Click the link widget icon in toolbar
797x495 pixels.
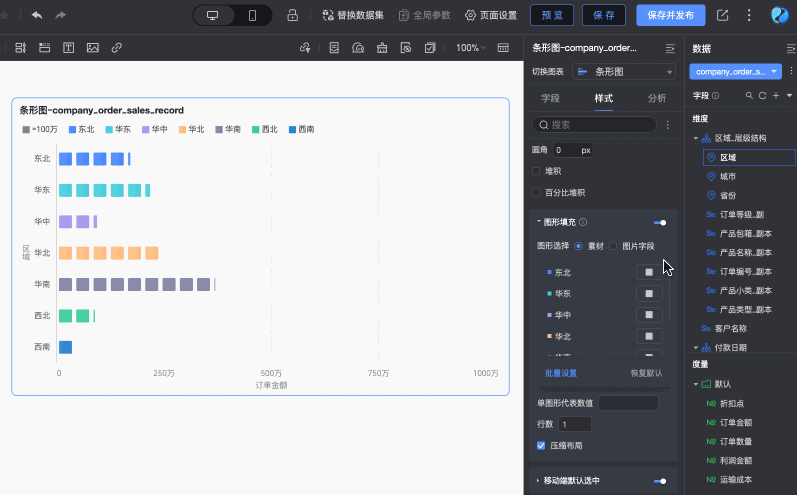117,48
